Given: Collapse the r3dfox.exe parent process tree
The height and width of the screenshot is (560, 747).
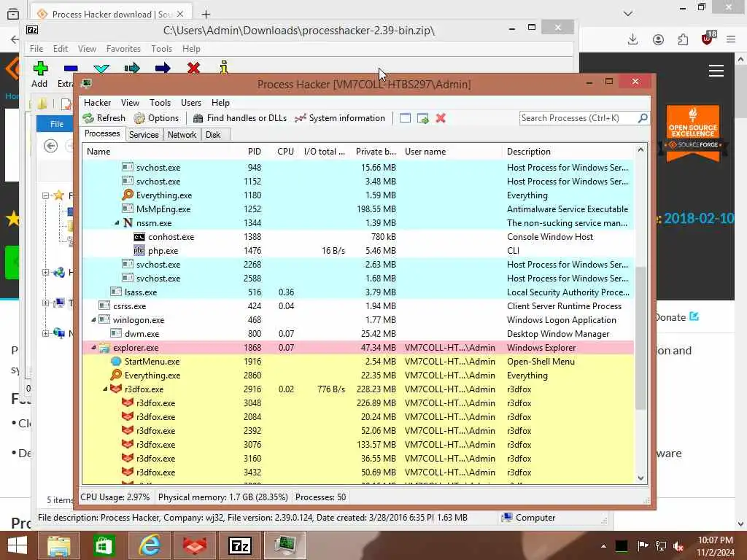Looking at the screenshot, I should [x=105, y=389].
